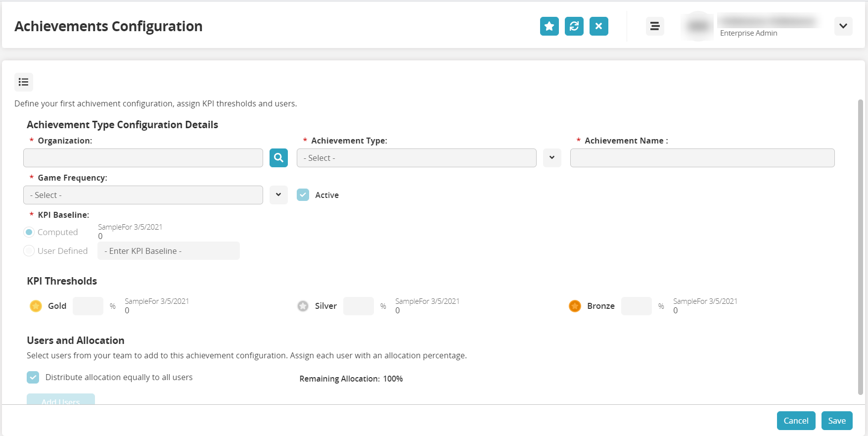Viewport: 868px width, 436px height.
Task: Click the Achievement Name input field
Action: click(x=702, y=158)
